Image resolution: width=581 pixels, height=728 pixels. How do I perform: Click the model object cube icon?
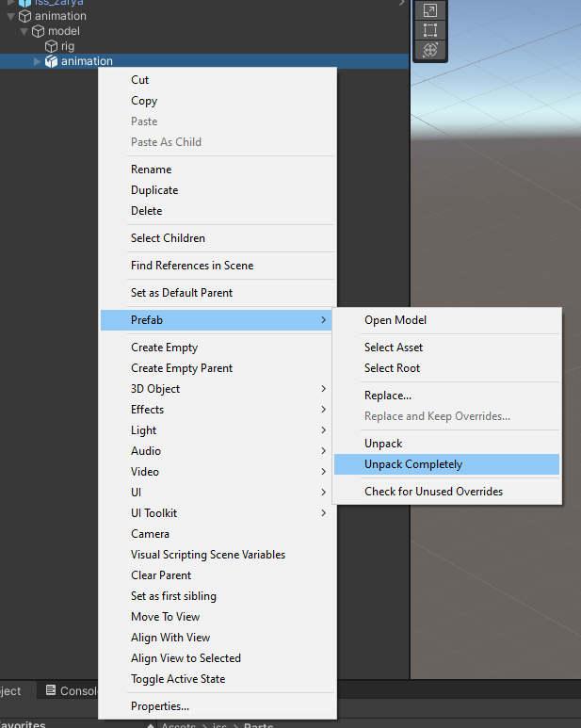pyautogui.click(x=39, y=31)
